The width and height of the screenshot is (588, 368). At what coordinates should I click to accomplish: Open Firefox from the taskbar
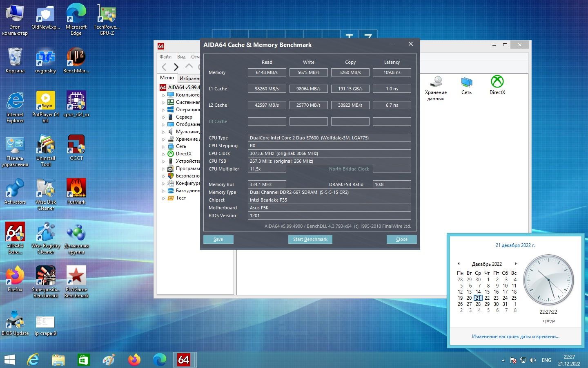(134, 360)
